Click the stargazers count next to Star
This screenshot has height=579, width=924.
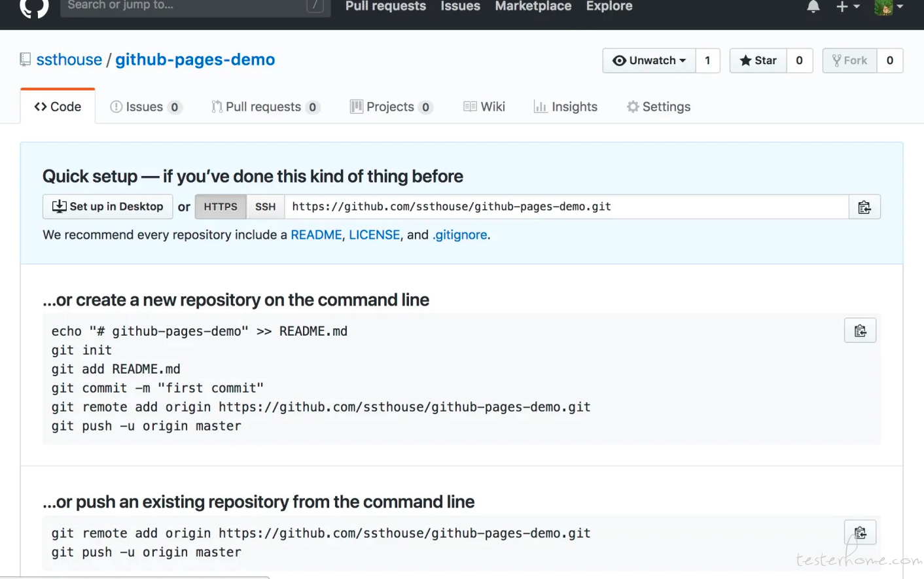pyautogui.click(x=799, y=61)
